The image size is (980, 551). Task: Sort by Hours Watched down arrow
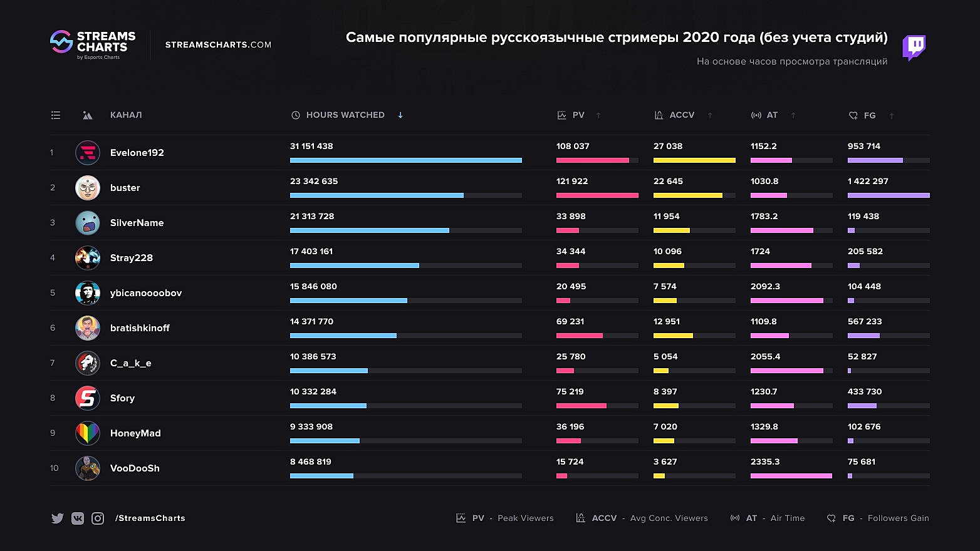[x=400, y=115]
